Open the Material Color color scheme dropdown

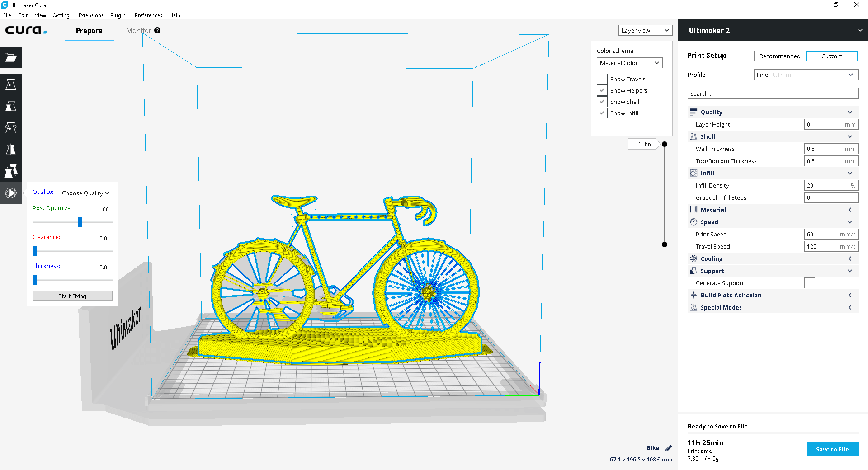(629, 62)
